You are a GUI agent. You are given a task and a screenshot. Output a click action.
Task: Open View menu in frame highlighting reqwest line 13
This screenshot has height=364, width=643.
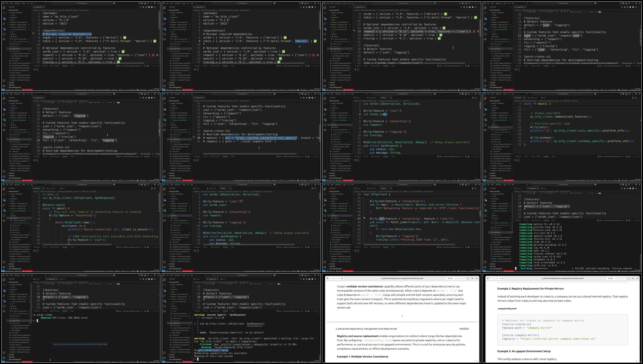coord(344,3)
